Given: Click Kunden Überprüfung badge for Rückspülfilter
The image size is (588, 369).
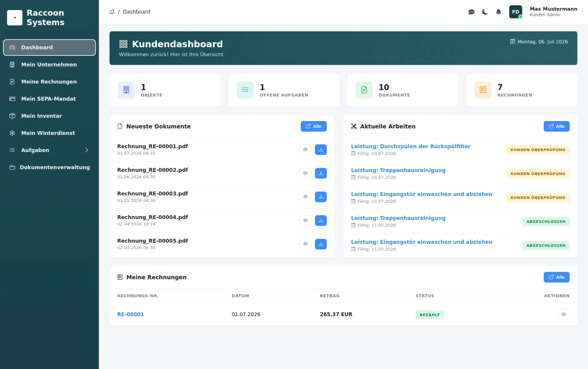Looking at the screenshot, I should point(538,150).
